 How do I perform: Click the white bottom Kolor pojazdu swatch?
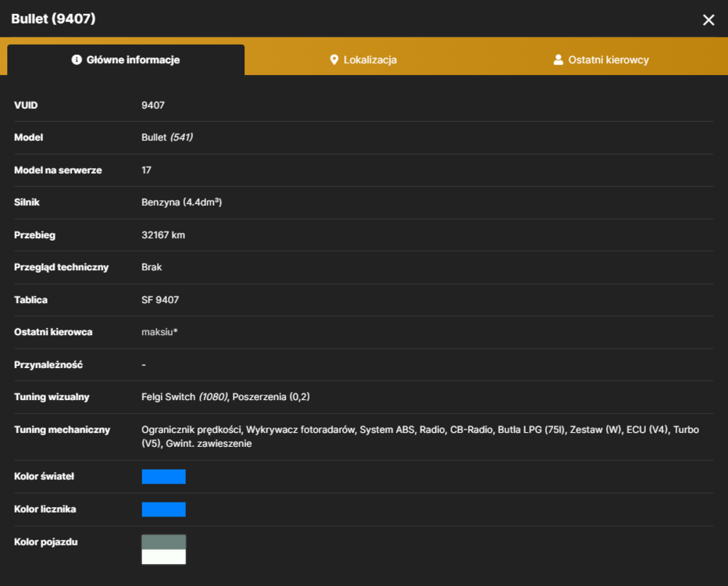(x=163, y=557)
